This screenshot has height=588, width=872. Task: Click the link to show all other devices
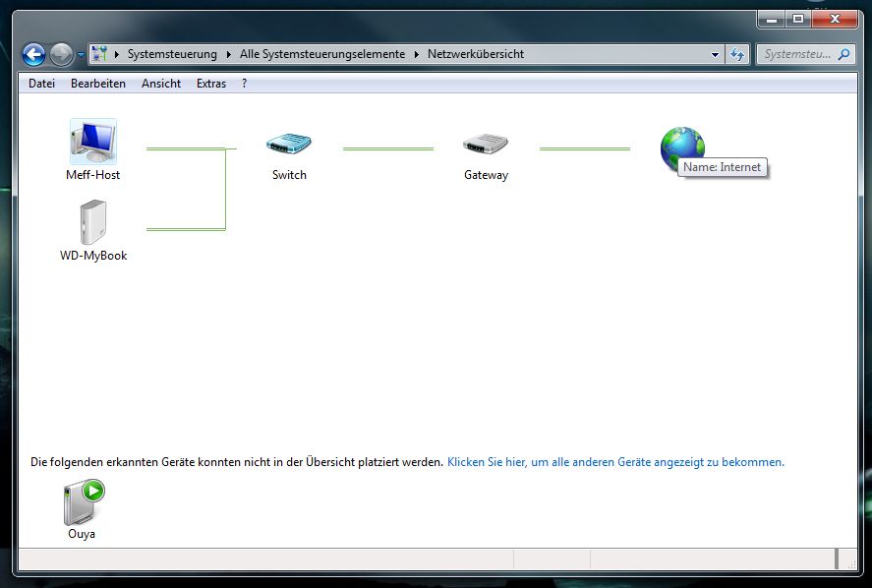tap(615, 461)
